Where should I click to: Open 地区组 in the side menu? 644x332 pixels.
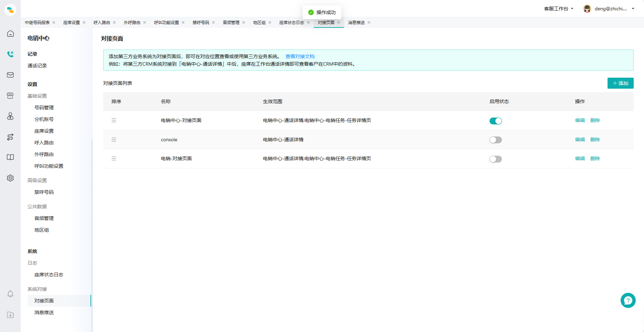click(x=42, y=230)
